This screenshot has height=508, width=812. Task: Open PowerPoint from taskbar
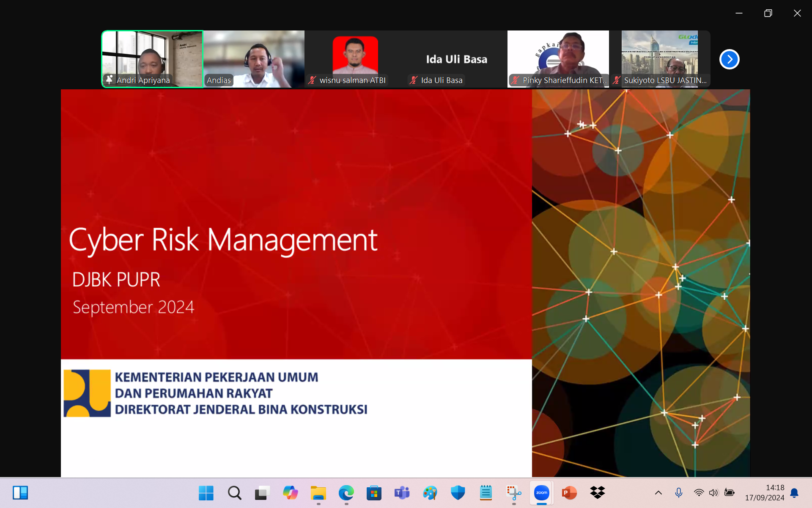pos(569,493)
